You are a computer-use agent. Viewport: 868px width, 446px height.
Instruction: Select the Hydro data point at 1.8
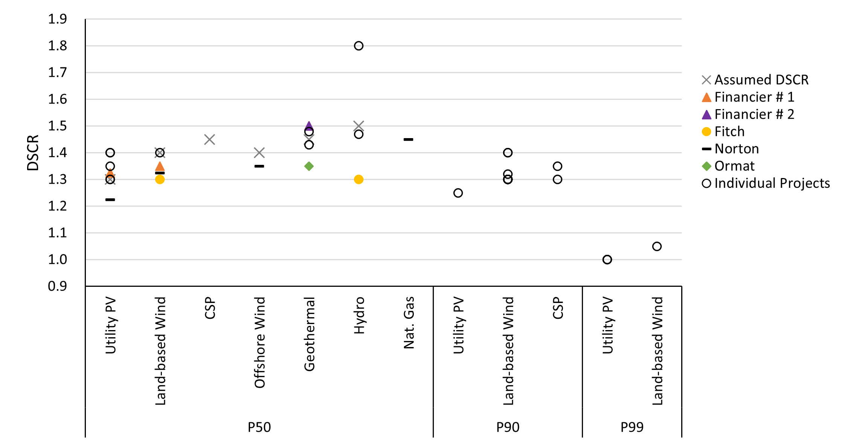coord(358,46)
